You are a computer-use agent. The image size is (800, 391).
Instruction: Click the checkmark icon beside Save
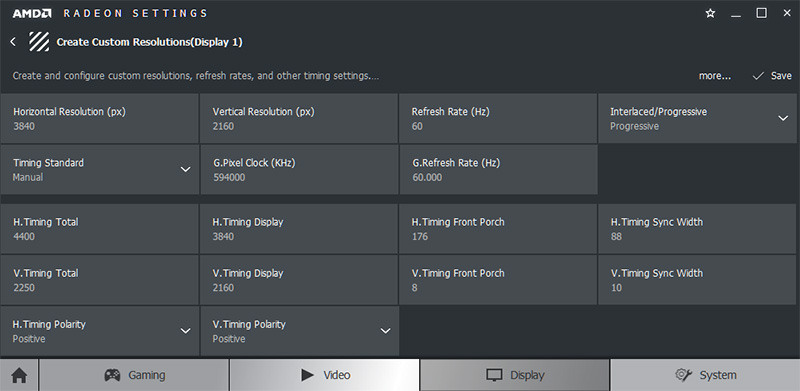click(758, 76)
